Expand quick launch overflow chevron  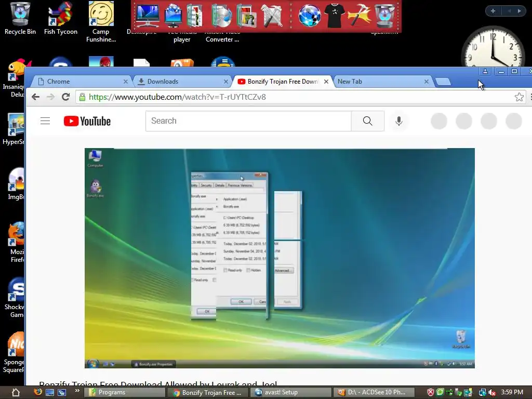[x=77, y=391]
